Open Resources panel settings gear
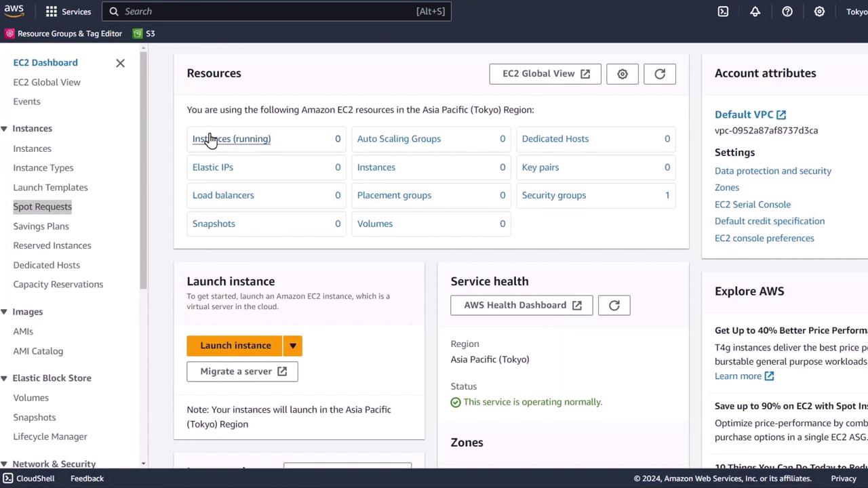The image size is (868, 488). pyautogui.click(x=622, y=74)
